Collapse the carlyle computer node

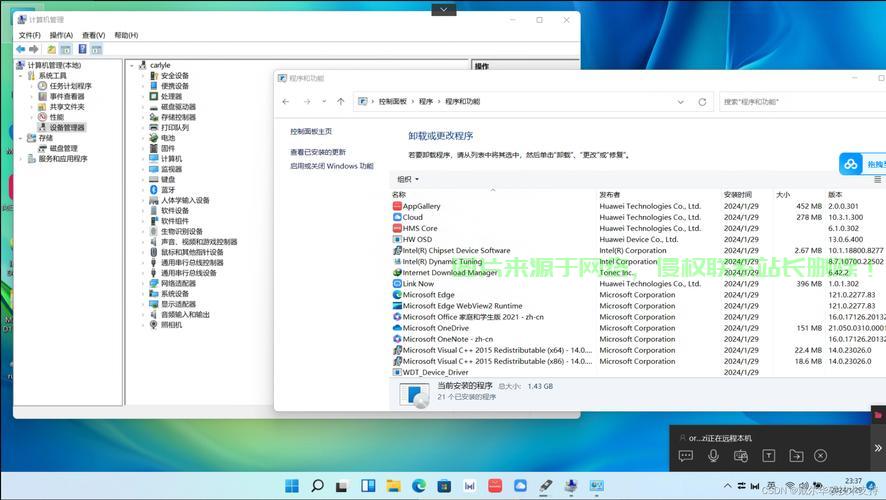point(132,66)
